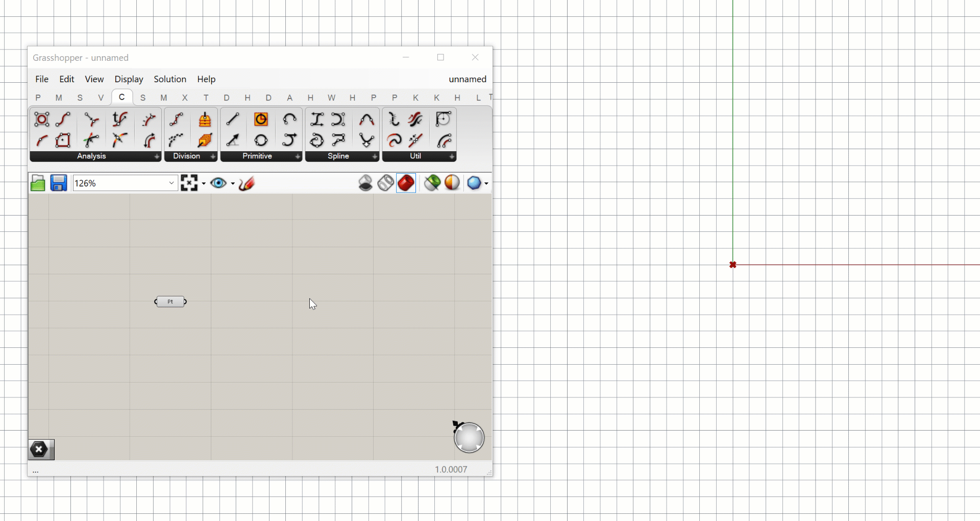Click the green Open File folder icon
Screen dimensions: 980x521
(x=38, y=183)
